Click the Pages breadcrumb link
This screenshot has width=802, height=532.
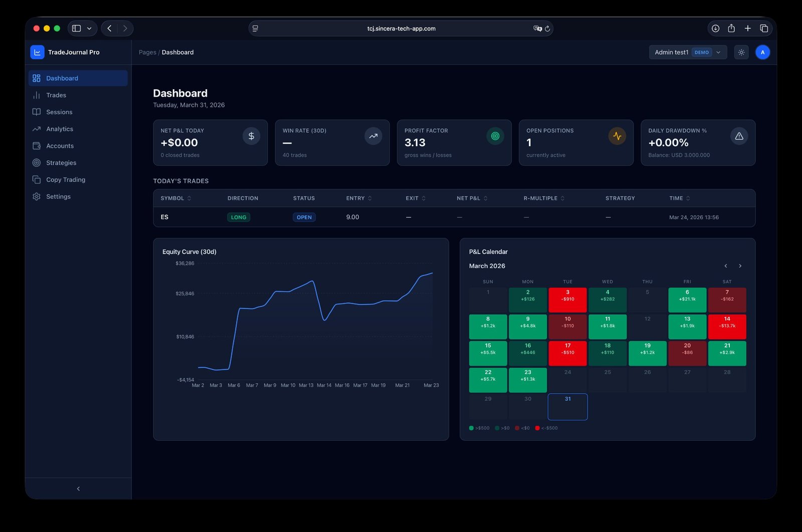(147, 52)
